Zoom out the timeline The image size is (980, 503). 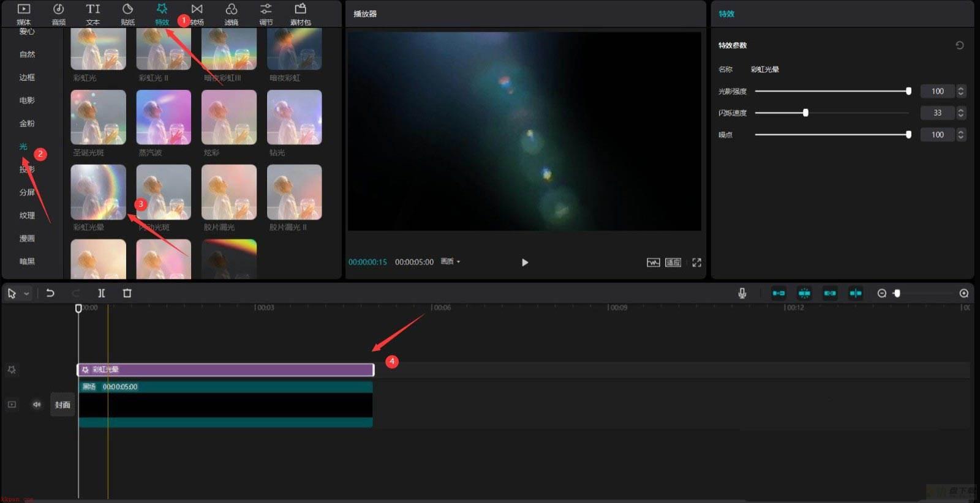click(882, 293)
